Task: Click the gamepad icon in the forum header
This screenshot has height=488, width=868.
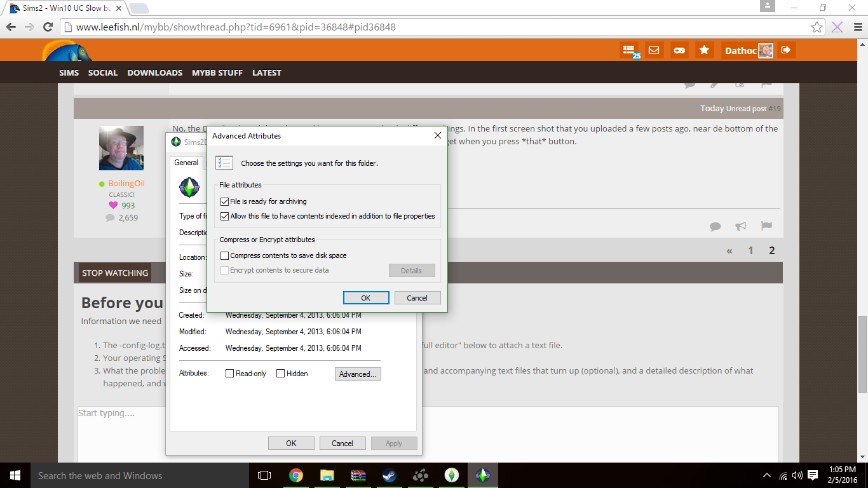Action: click(x=679, y=50)
